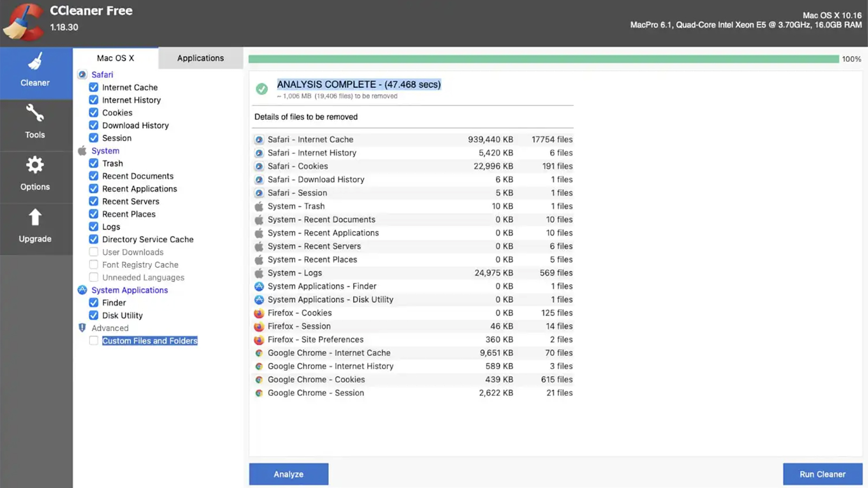This screenshot has height=488, width=868.
Task: Uncheck Download History checkbox
Action: tap(94, 125)
